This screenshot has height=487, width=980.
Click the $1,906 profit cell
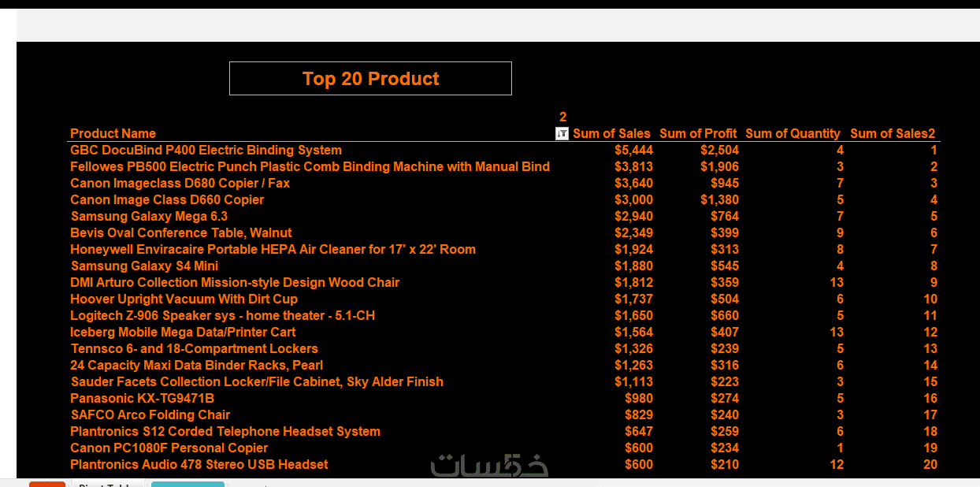pos(719,167)
